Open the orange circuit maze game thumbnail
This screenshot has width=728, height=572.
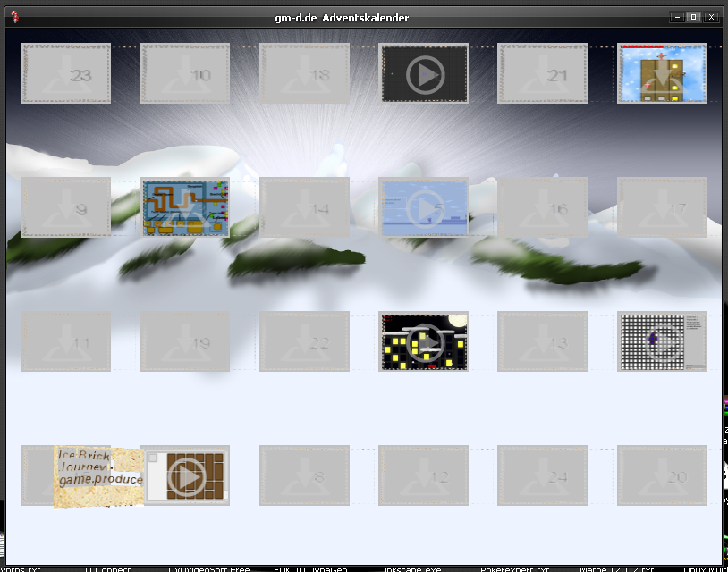(184, 207)
